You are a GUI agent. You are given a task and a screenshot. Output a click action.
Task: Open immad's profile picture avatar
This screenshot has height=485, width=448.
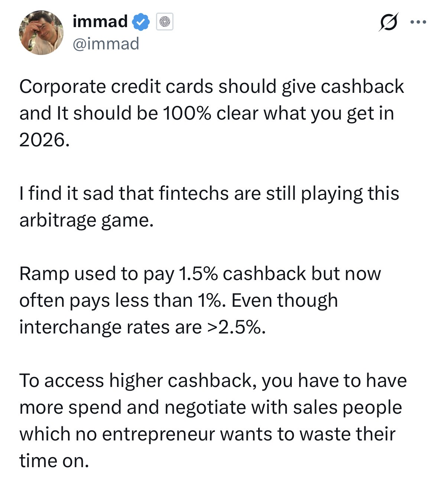[41, 33]
